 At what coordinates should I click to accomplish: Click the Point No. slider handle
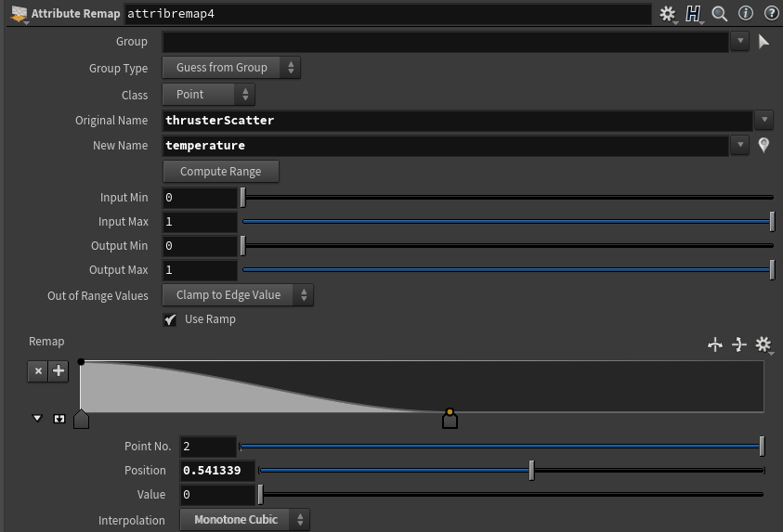(762, 447)
